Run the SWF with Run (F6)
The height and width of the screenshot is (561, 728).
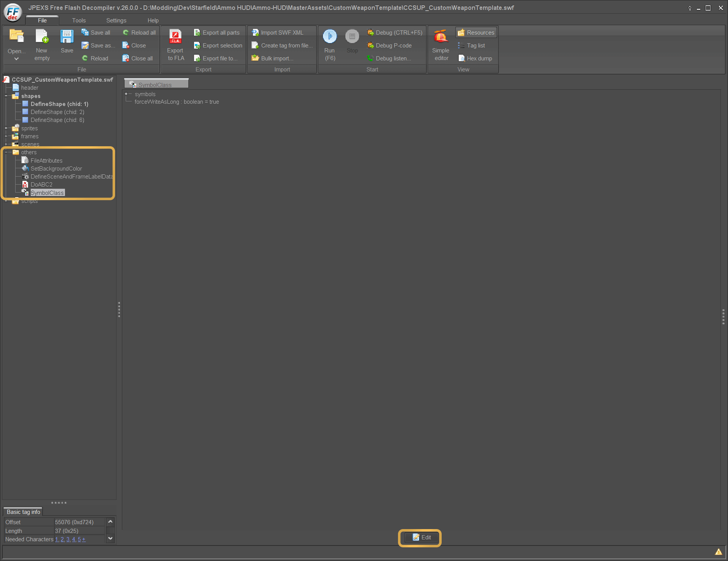point(330,45)
